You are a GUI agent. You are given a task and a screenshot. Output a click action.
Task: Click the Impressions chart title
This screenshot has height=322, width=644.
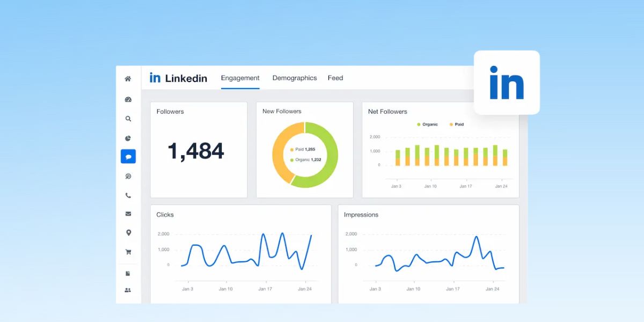[361, 215]
